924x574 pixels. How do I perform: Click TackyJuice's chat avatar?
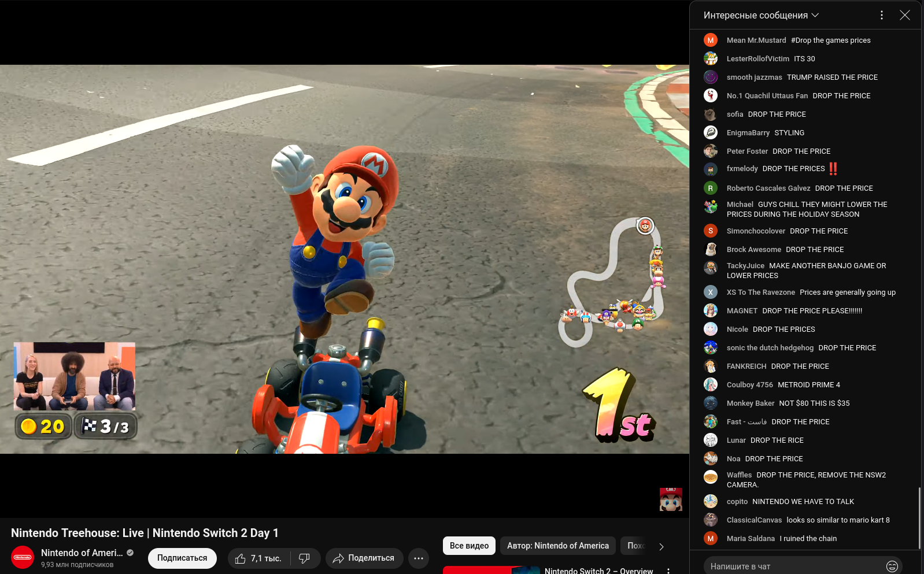[x=711, y=268]
